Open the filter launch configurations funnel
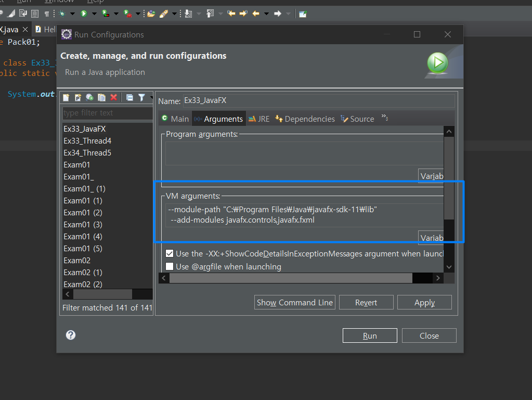Screen dimensions: 532x400 [141, 98]
